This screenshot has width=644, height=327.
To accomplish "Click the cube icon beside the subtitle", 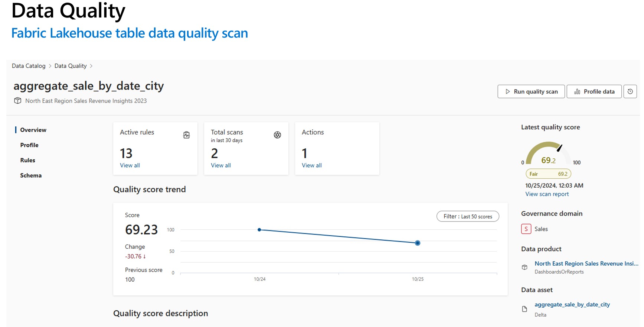I will 17,101.
